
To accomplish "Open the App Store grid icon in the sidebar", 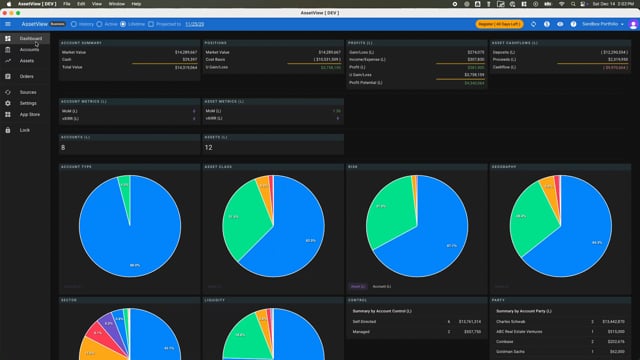I will (x=8, y=115).
